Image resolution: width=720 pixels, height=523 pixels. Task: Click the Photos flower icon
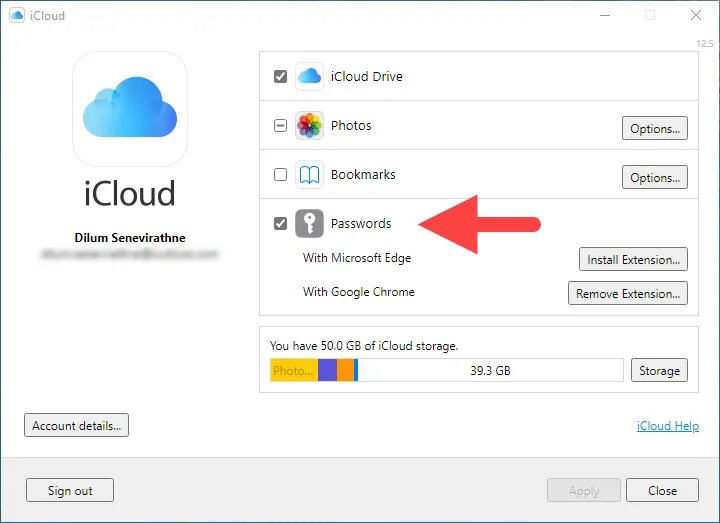[309, 125]
